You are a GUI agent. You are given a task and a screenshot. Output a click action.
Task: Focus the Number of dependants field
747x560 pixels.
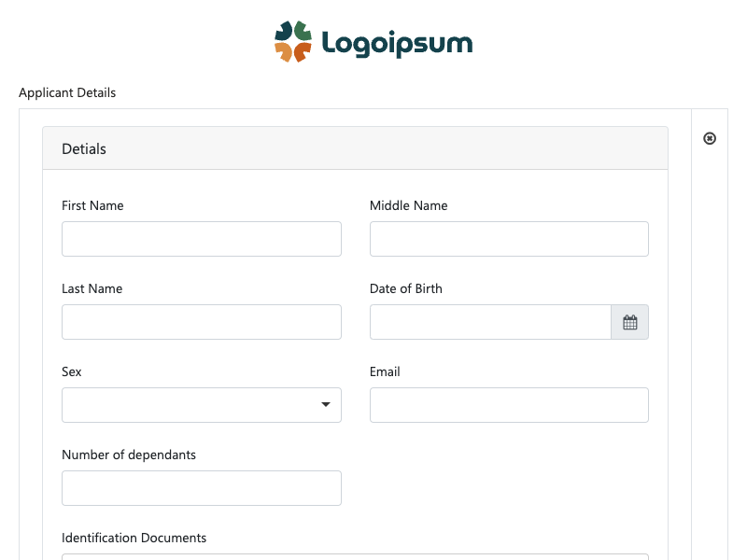(x=202, y=488)
